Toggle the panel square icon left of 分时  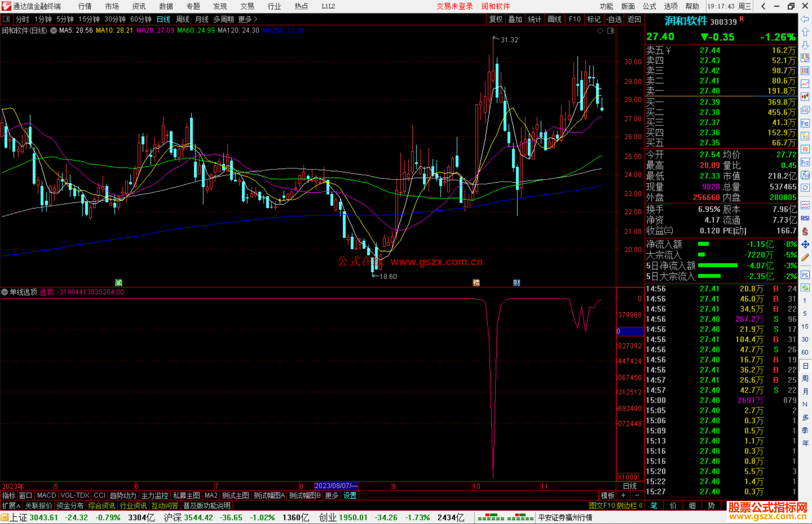tap(6, 19)
